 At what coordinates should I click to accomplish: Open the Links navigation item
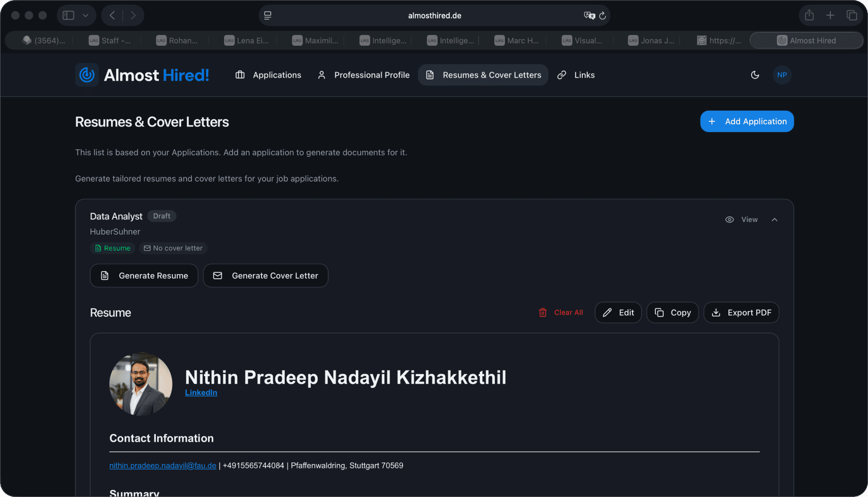(x=576, y=75)
